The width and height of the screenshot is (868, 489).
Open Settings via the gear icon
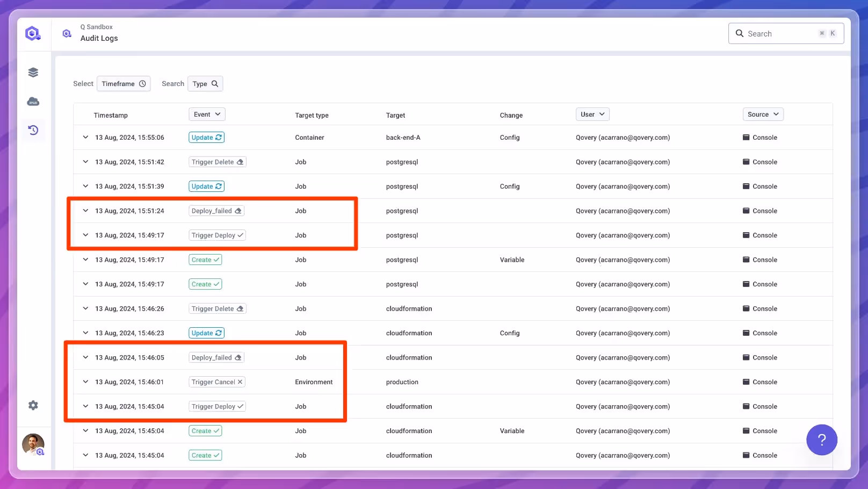(x=33, y=405)
